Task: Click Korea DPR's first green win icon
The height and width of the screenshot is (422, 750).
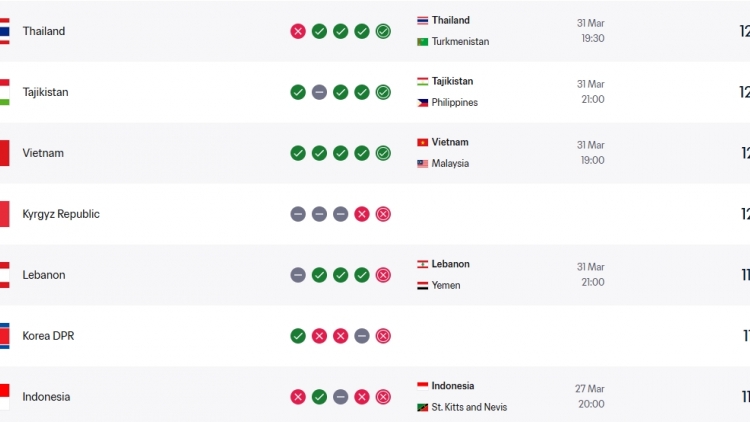Action: point(298,336)
